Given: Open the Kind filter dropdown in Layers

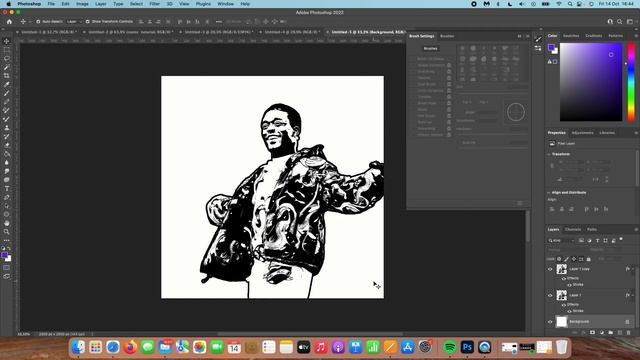Looking at the screenshot, I should (x=561, y=240).
